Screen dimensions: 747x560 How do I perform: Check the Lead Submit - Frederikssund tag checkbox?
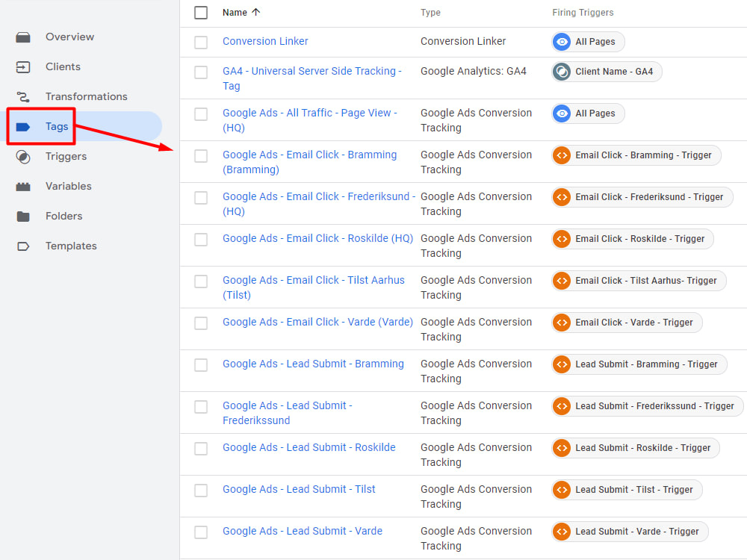click(201, 407)
